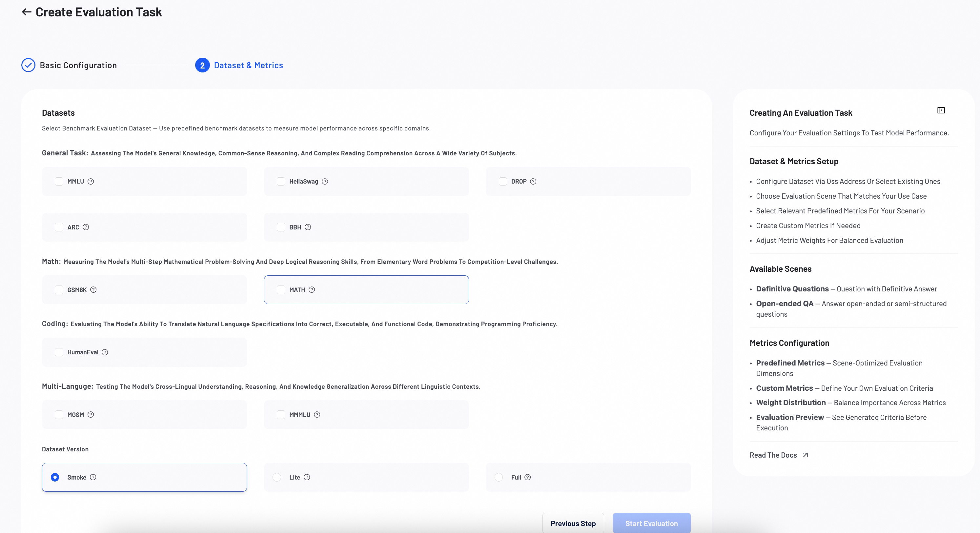The width and height of the screenshot is (980, 533).
Task: Go to the Basic Configuration step
Action: point(69,65)
